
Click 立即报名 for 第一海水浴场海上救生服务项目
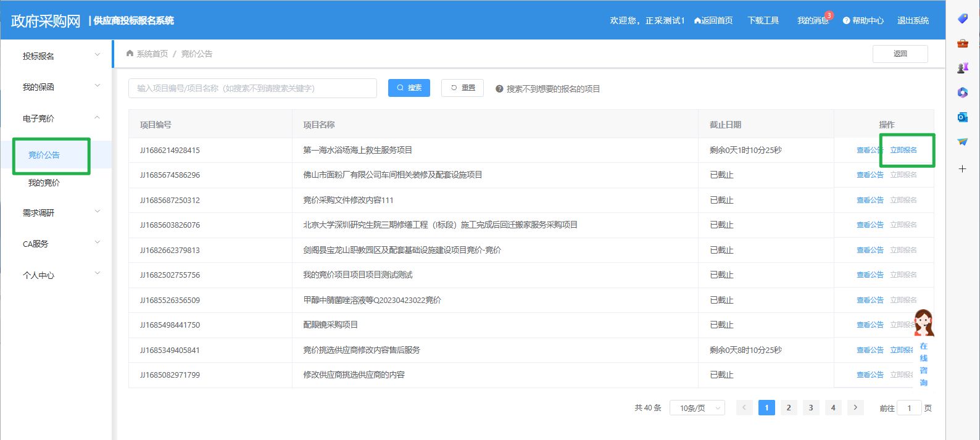pos(903,150)
